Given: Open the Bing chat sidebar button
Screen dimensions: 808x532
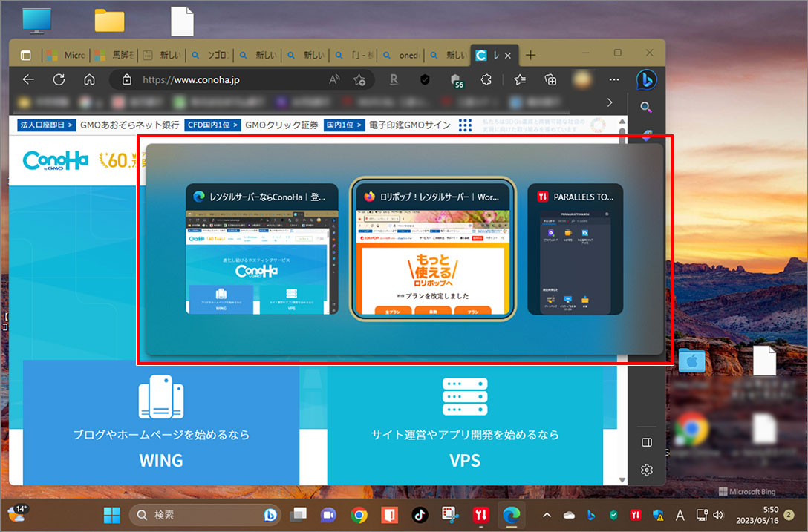Looking at the screenshot, I should (x=646, y=80).
